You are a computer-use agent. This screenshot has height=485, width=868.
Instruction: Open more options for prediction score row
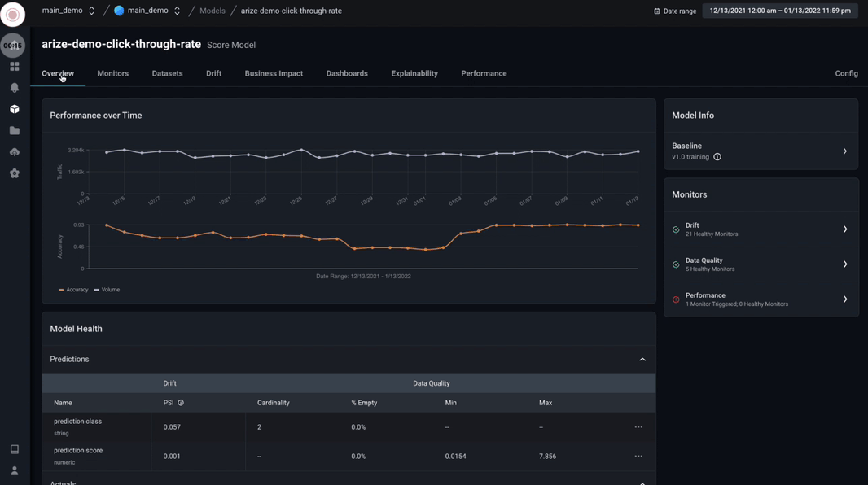coord(638,457)
